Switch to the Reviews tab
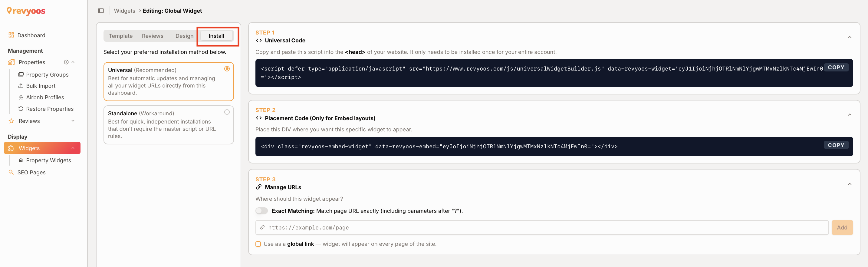 click(153, 36)
